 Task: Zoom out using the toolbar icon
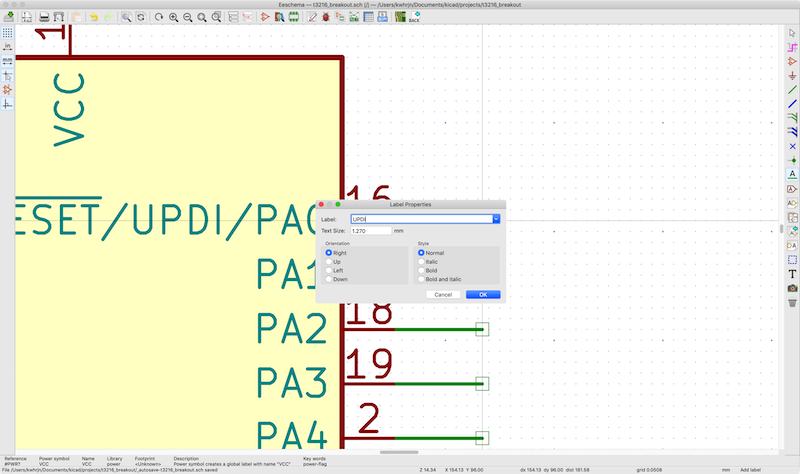pyautogui.click(x=188, y=17)
